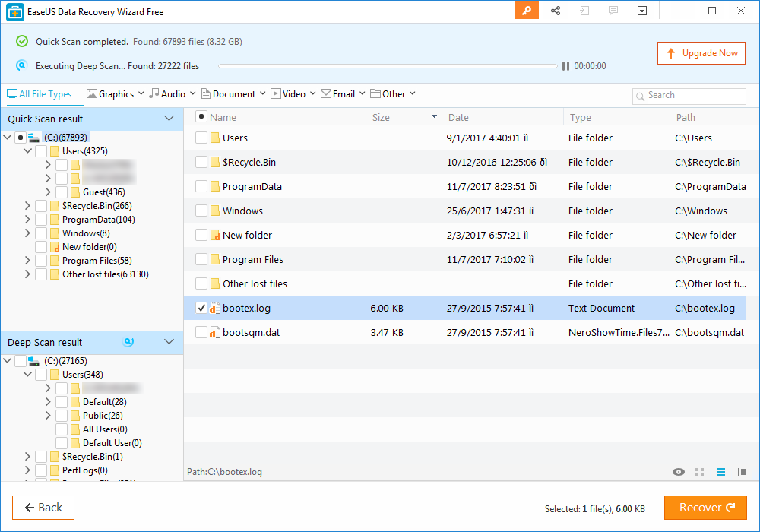Go Back to the previous screen
Image resolution: width=760 pixels, height=532 pixels.
pyautogui.click(x=43, y=508)
